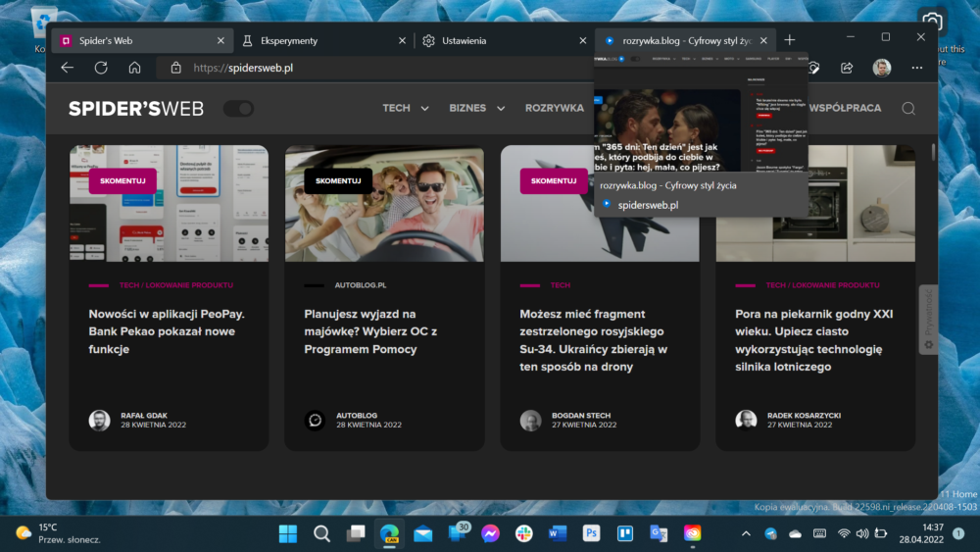Open the WSPÓŁPRACA menu item
The height and width of the screenshot is (552, 980).
(845, 108)
